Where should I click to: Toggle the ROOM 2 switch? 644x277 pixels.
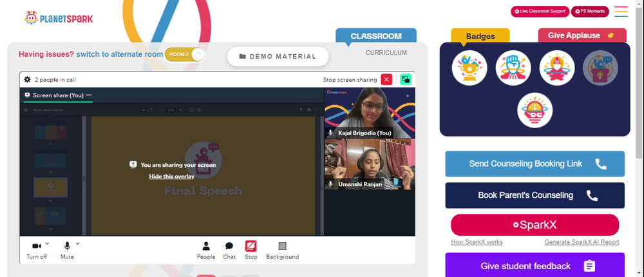184,54
